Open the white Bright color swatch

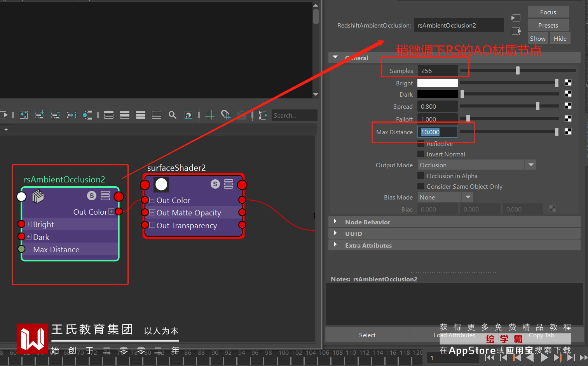click(438, 83)
